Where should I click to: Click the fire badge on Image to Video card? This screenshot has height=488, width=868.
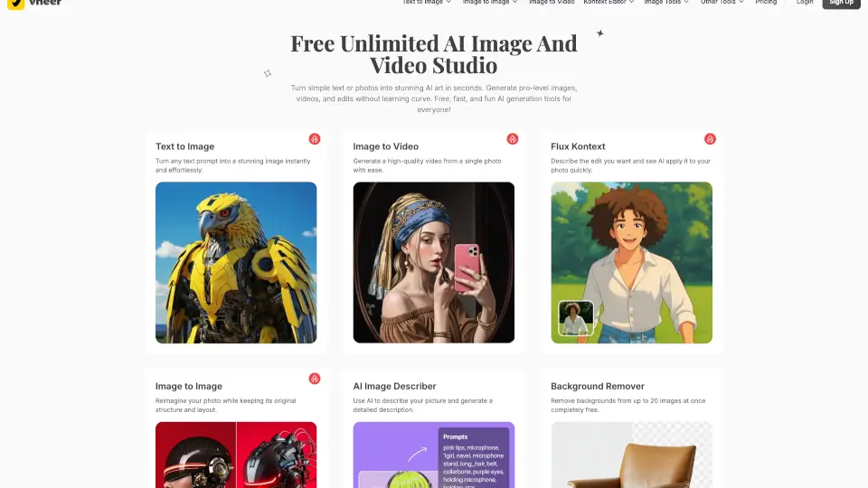click(513, 139)
